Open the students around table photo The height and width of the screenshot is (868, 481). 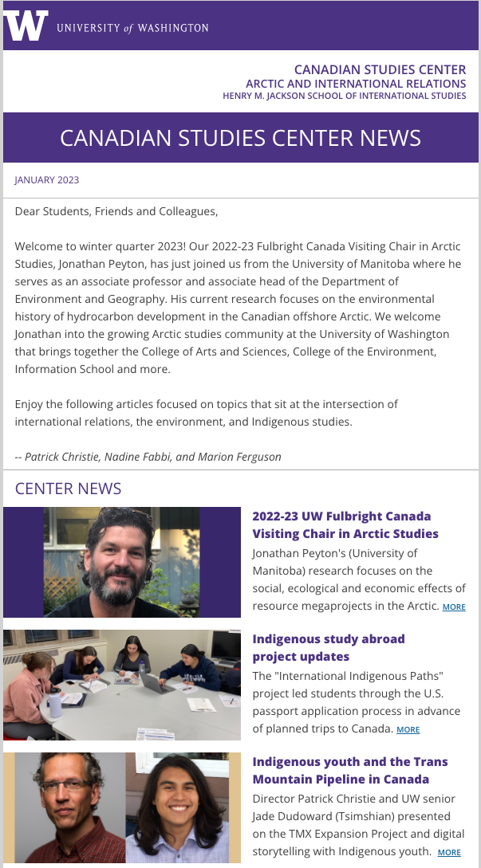(x=122, y=685)
